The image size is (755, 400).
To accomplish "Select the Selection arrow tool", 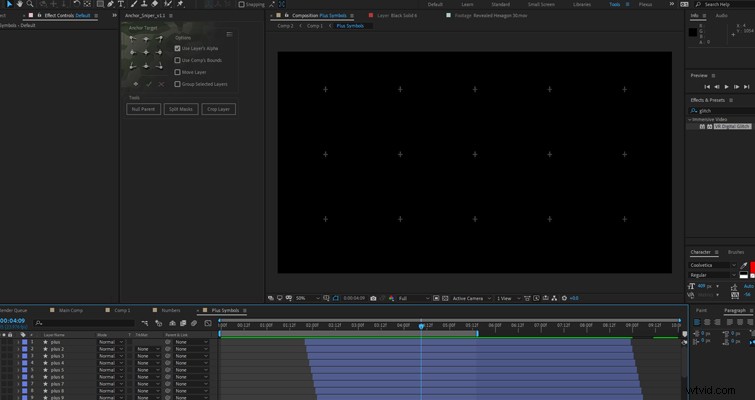I will tap(9, 4).
